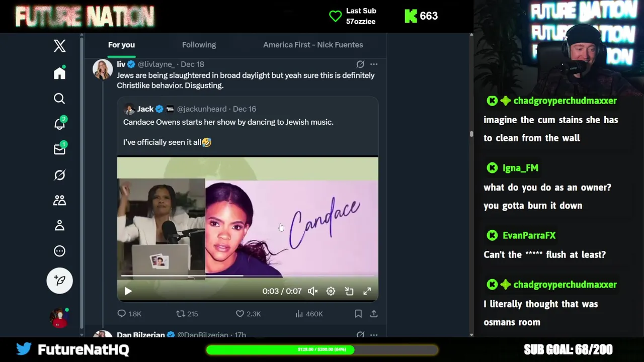
Task: View post analytics 460K
Action: (x=309, y=314)
